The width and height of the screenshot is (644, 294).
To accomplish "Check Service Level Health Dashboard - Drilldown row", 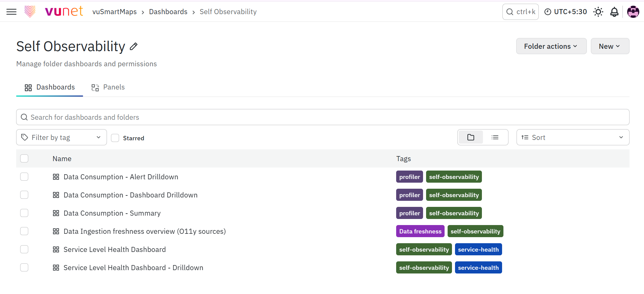I will [24, 267].
